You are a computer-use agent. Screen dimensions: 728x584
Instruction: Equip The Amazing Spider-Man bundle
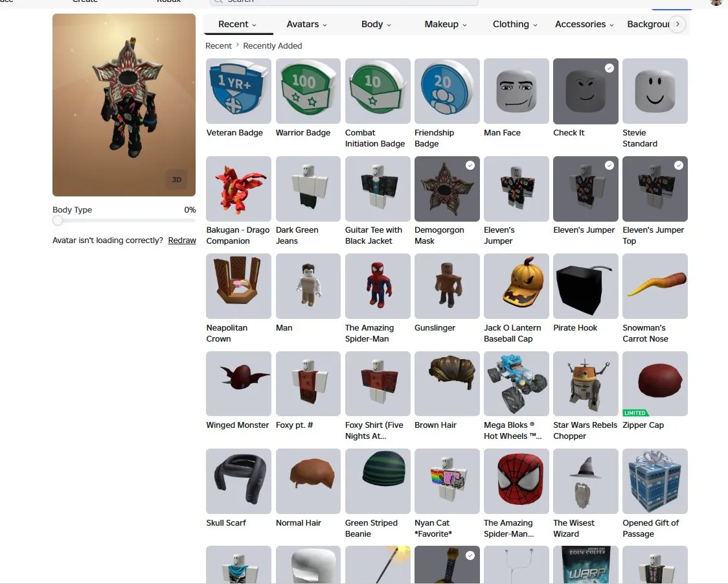[x=378, y=286]
